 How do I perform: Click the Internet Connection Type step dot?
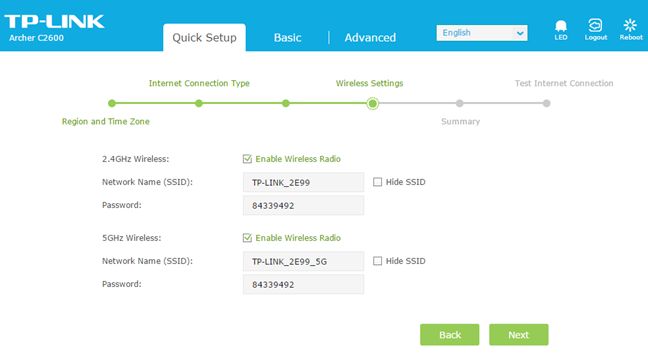(199, 103)
